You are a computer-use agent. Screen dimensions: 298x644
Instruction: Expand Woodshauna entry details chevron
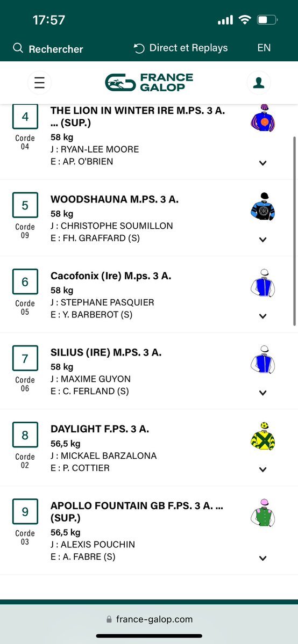[x=263, y=240]
